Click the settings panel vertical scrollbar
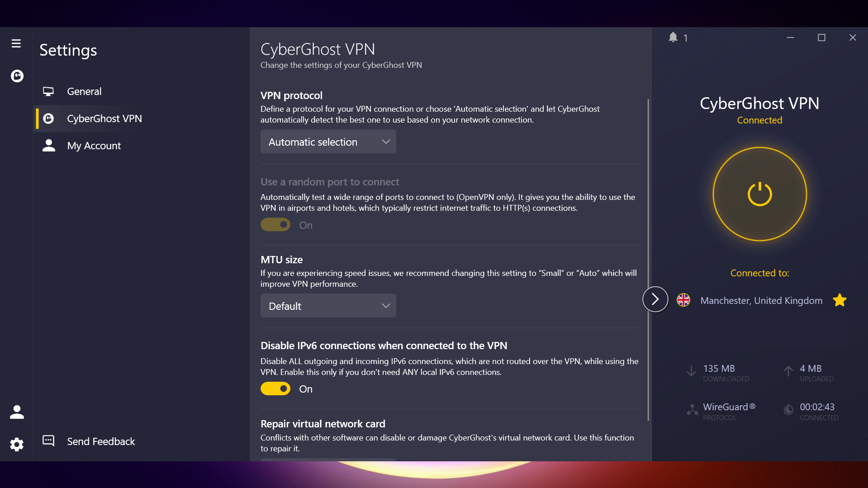Image resolution: width=868 pixels, height=488 pixels. point(648,260)
